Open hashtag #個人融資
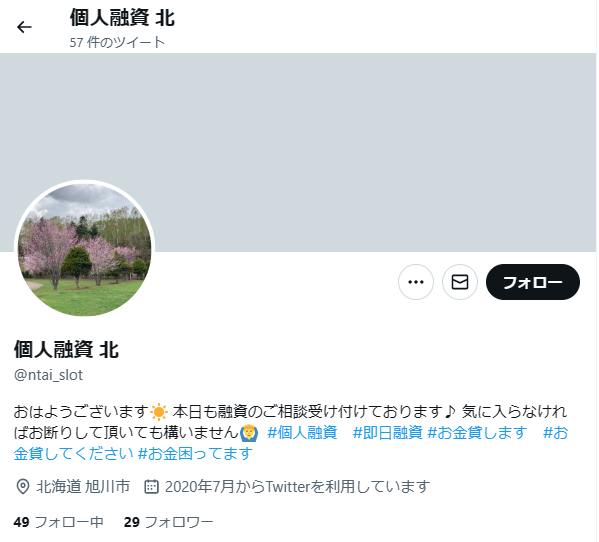This screenshot has width=599, height=542. click(303, 434)
